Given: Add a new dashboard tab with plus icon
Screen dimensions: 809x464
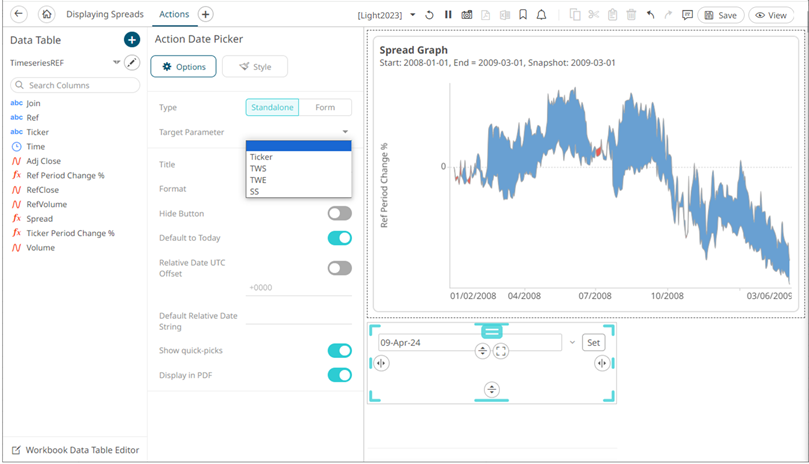Looking at the screenshot, I should pyautogui.click(x=205, y=15).
